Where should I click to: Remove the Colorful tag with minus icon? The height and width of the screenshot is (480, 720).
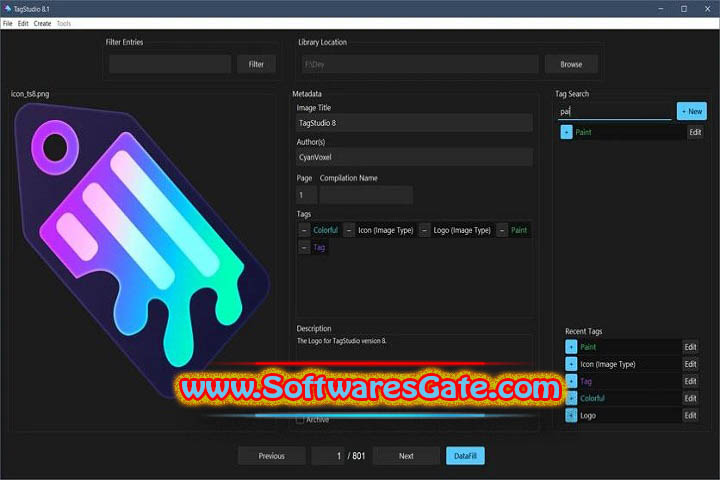304,230
